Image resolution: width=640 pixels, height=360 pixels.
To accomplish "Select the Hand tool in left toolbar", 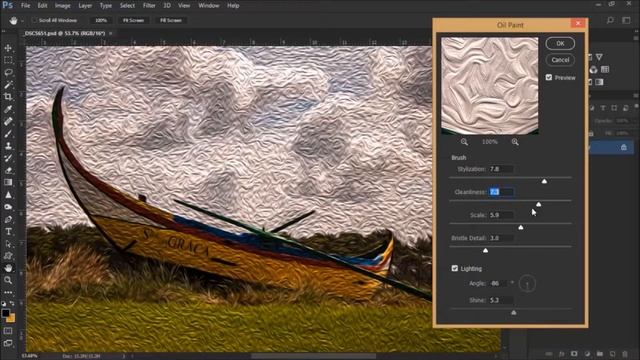I will [8, 268].
